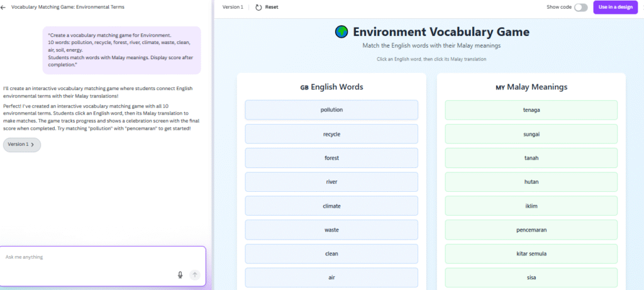Click the back arrow beside the chat title
Image resolution: width=644 pixels, height=290 pixels.
click(x=3, y=8)
